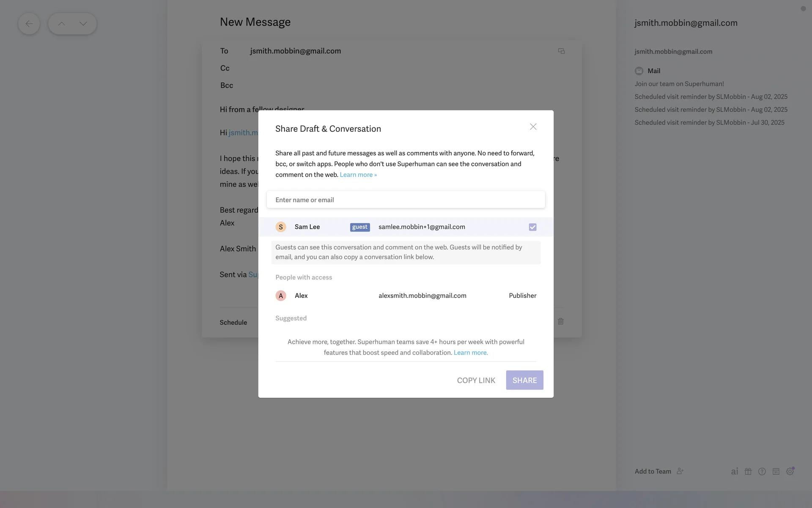Click the COPY LINK button

coord(476,380)
